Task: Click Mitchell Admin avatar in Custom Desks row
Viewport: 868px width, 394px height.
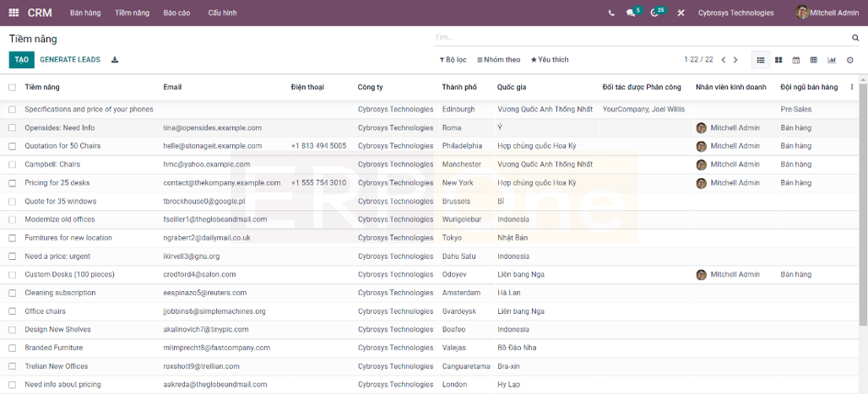Action: point(702,274)
